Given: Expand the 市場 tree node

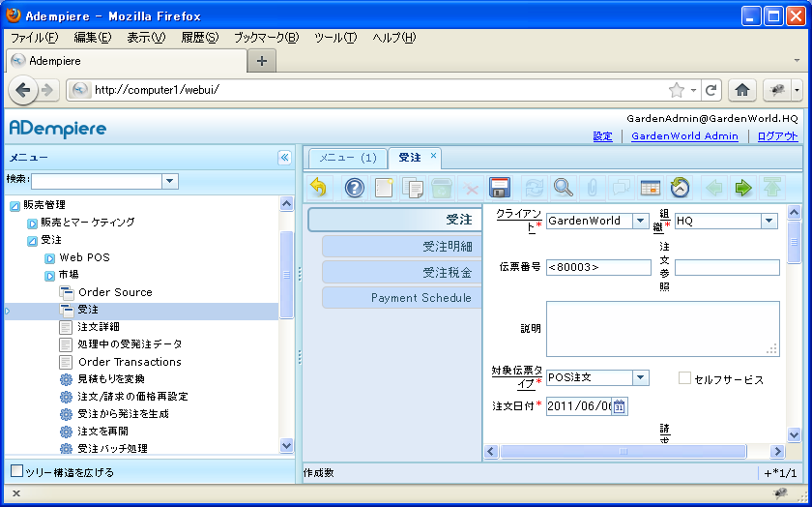Looking at the screenshot, I should click(x=49, y=277).
